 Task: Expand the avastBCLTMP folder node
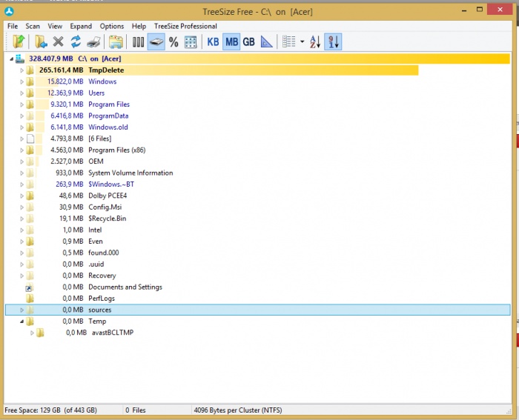click(x=32, y=333)
